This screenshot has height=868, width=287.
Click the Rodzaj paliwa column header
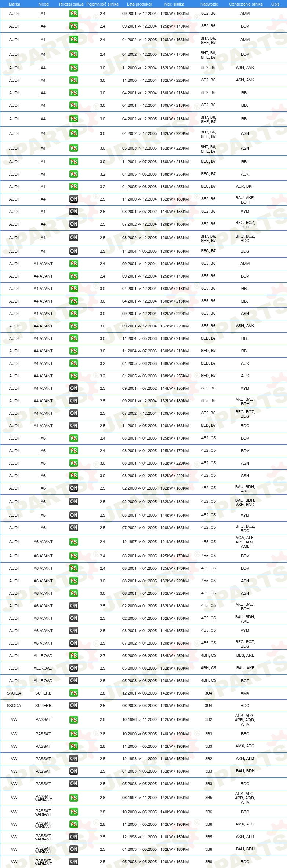click(71, 4)
